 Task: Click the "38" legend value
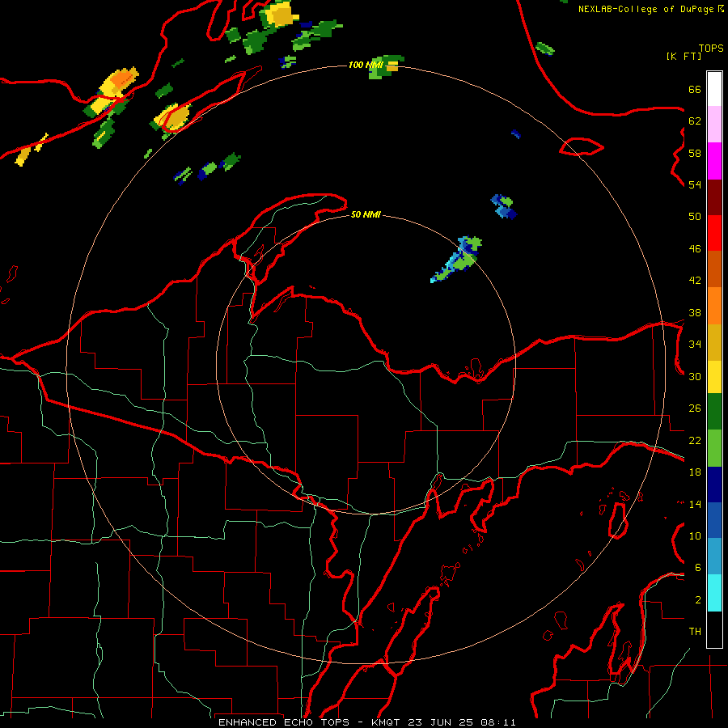[x=695, y=312]
